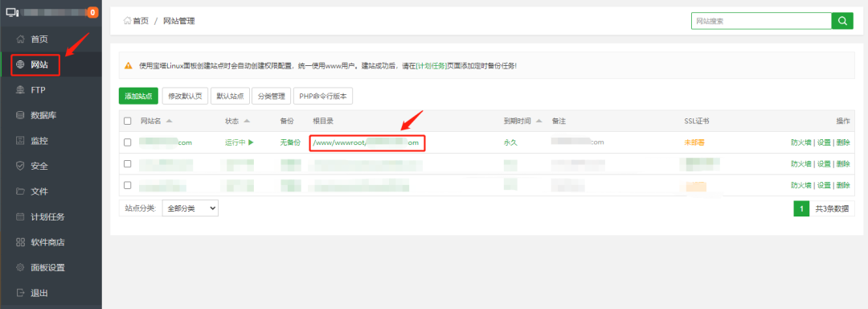Click 设置 in the third site row
The width and height of the screenshot is (868, 309).
point(825,185)
